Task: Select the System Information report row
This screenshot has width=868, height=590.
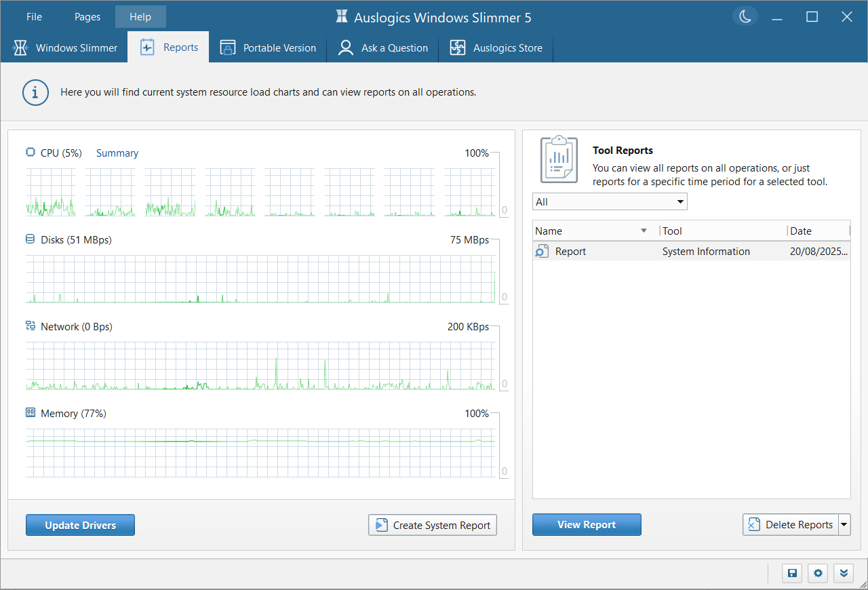Action: (x=706, y=251)
